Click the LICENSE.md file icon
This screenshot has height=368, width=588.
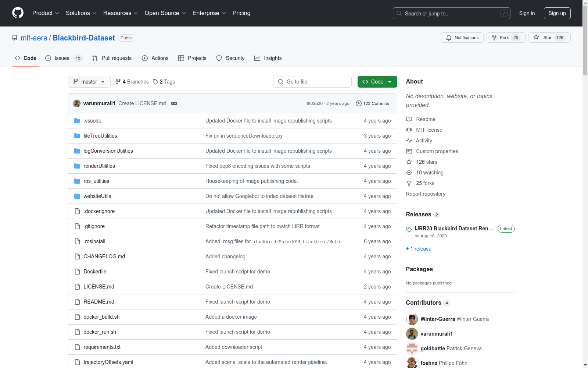77,287
